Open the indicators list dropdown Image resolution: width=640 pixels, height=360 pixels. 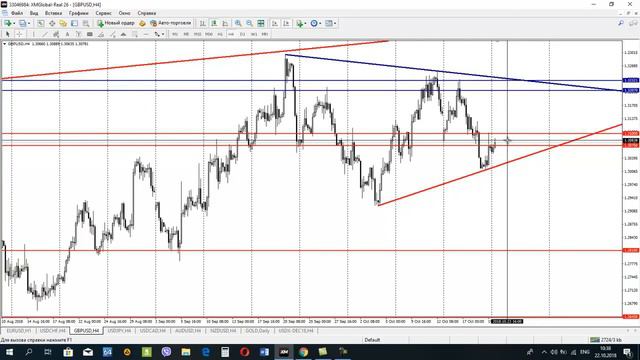[301, 23]
